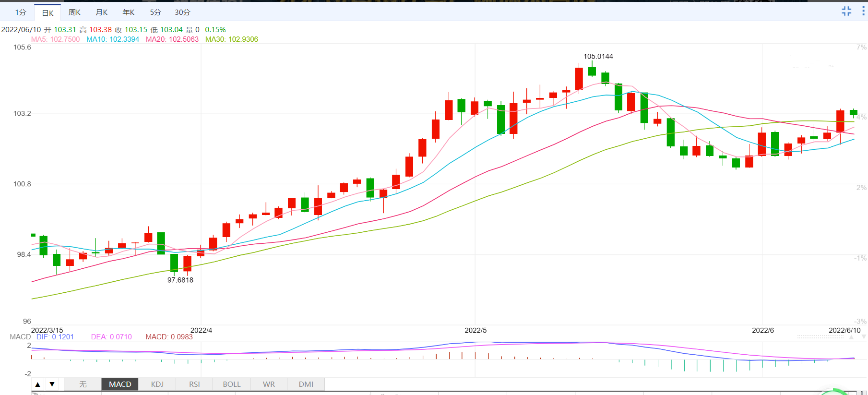Open the 周K weekly chart tab
This screenshot has width=868, height=395.
pyautogui.click(x=74, y=12)
